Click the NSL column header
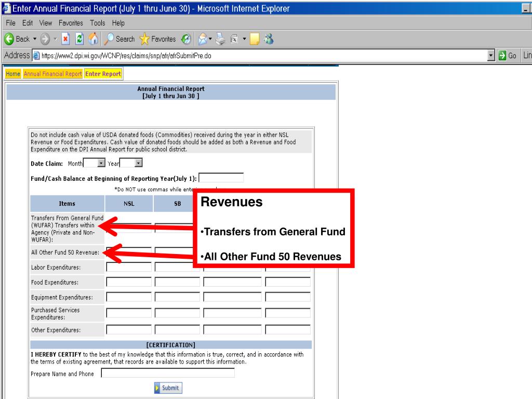532x399 pixels. [129, 204]
